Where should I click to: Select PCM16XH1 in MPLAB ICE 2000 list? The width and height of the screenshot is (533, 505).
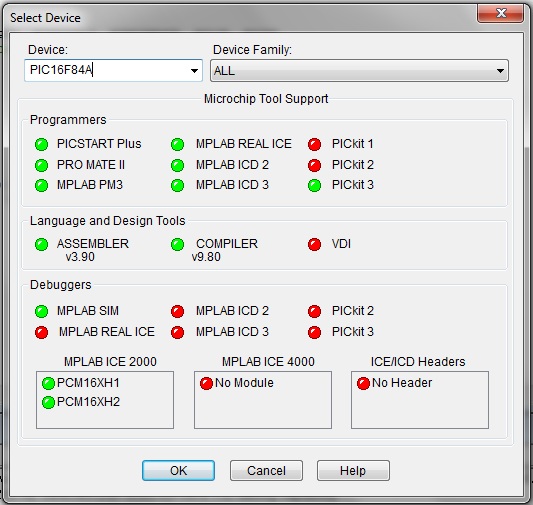[x=88, y=383]
